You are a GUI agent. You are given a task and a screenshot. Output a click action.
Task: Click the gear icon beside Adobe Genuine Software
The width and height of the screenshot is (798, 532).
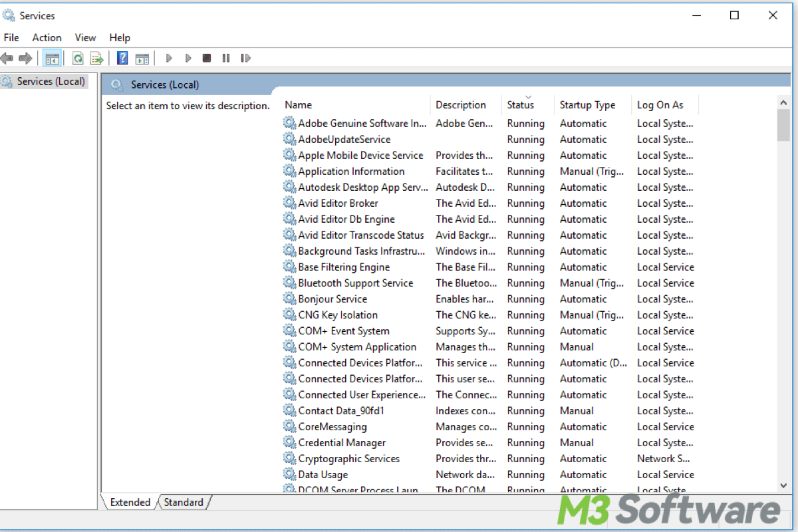[289, 123]
